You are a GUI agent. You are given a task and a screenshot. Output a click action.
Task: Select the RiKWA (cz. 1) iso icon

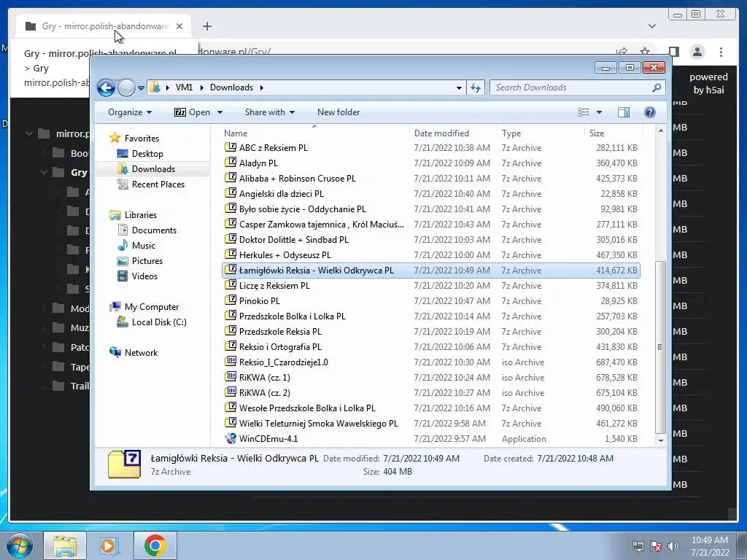pos(231,377)
